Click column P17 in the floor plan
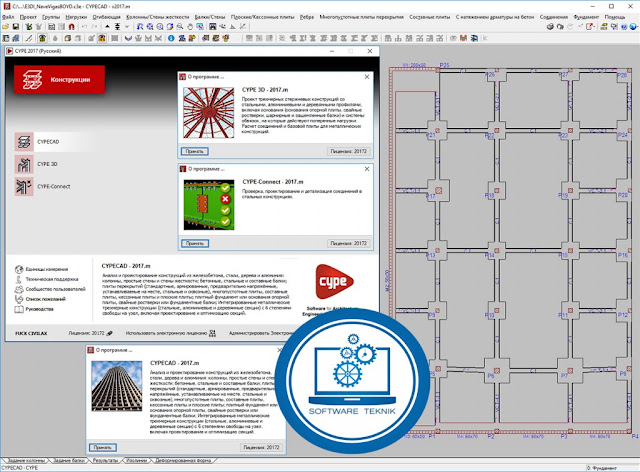Screen dimensions: 640x472 [438, 190]
